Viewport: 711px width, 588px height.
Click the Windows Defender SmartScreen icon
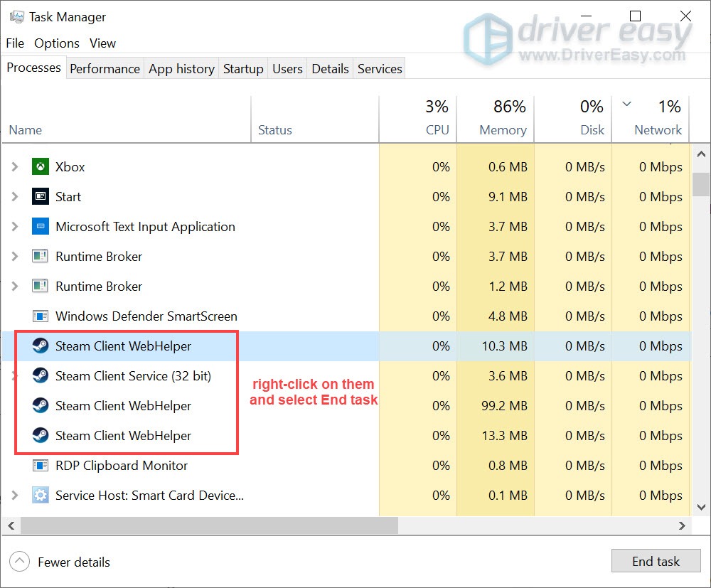pyautogui.click(x=41, y=316)
